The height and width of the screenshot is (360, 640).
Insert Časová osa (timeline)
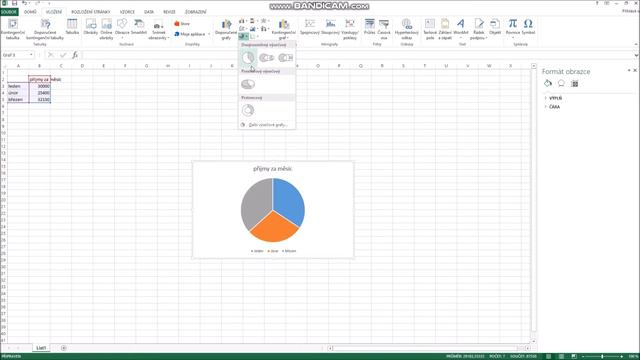point(384,29)
